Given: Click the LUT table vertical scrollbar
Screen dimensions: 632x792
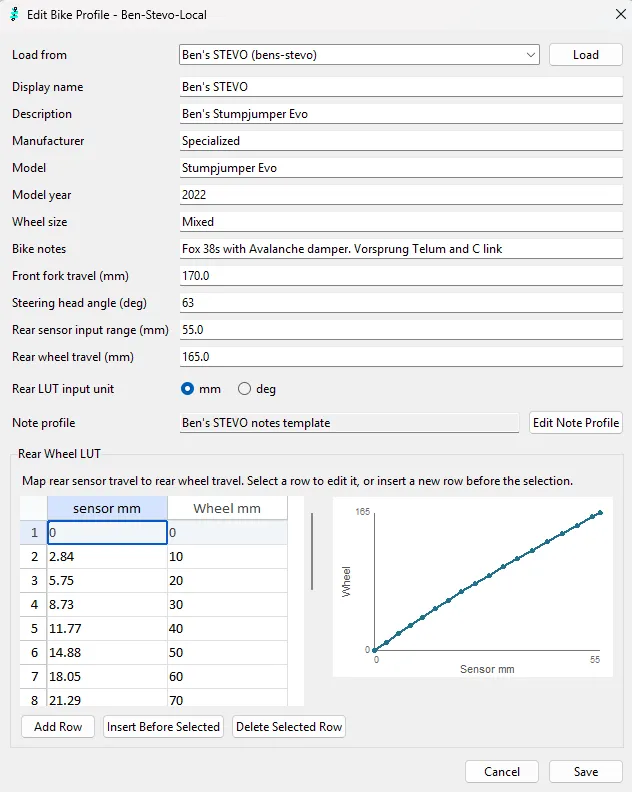Looking at the screenshot, I should tap(312, 552).
